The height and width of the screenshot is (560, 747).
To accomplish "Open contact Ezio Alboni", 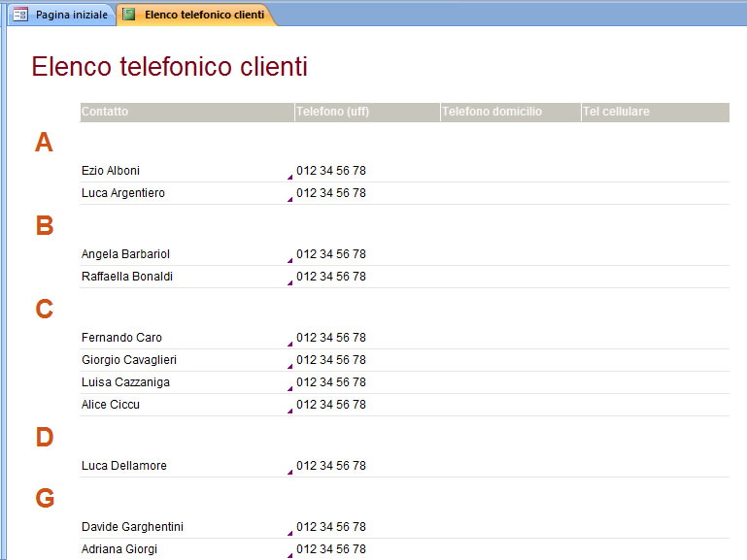I will click(111, 171).
